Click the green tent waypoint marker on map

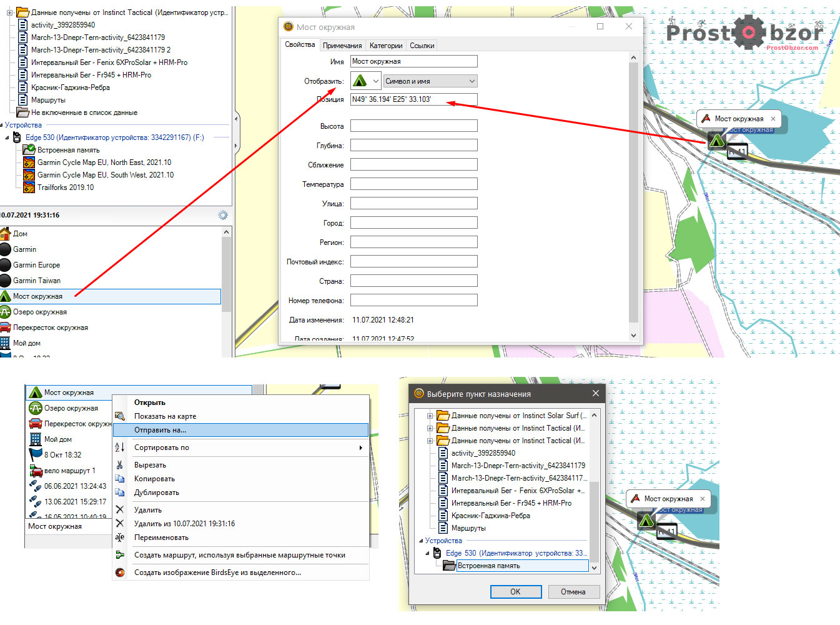point(716,140)
